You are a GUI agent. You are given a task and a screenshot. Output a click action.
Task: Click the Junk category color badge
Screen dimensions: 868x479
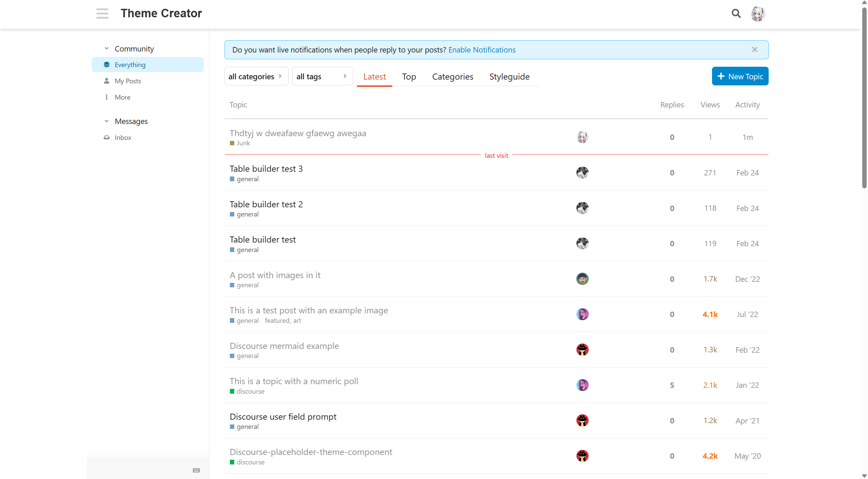pyautogui.click(x=232, y=143)
